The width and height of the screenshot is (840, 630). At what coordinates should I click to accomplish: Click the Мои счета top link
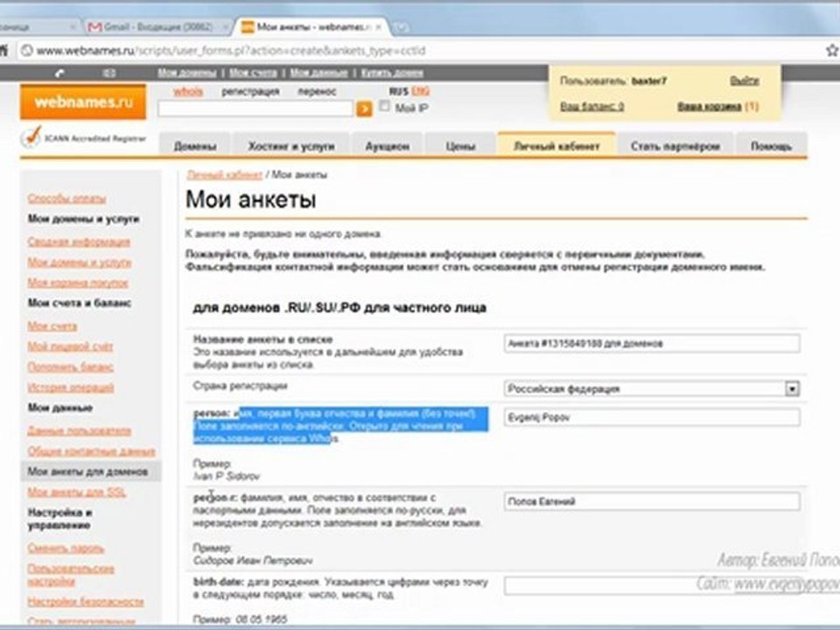[x=253, y=73]
